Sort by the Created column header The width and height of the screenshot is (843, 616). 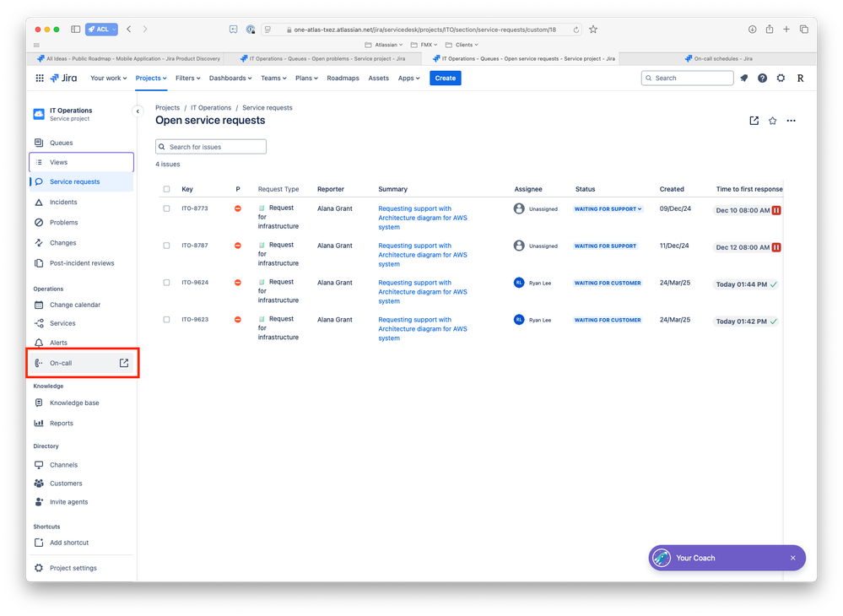672,189
